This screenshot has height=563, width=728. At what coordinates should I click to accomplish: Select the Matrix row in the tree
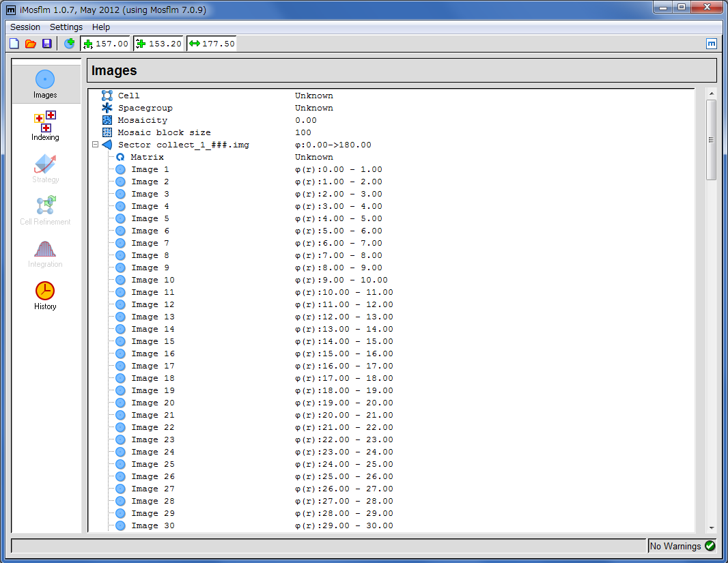147,157
